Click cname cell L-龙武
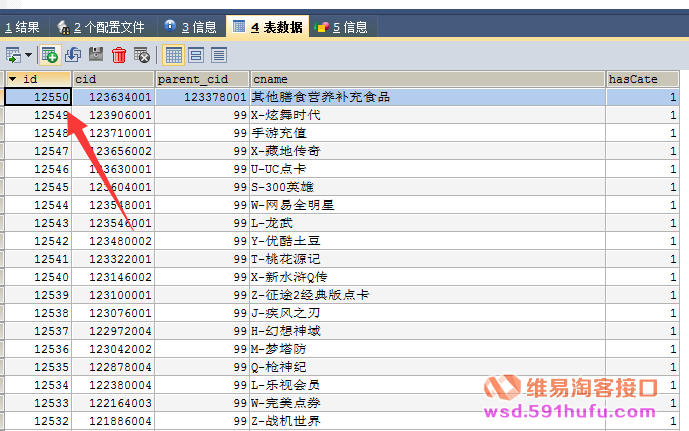This screenshot has height=431, width=689. coord(428,223)
